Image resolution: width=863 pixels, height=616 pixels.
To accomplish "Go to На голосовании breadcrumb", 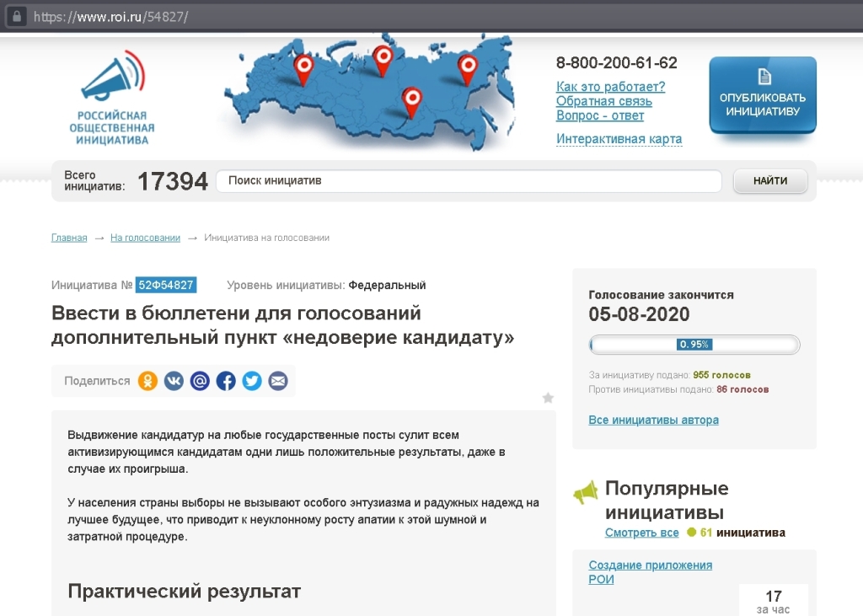I will [x=145, y=238].
